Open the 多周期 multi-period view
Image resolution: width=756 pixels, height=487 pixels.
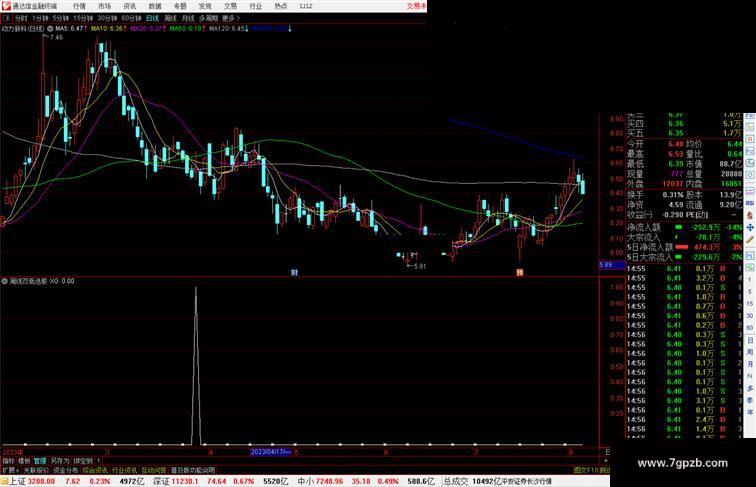point(208,18)
